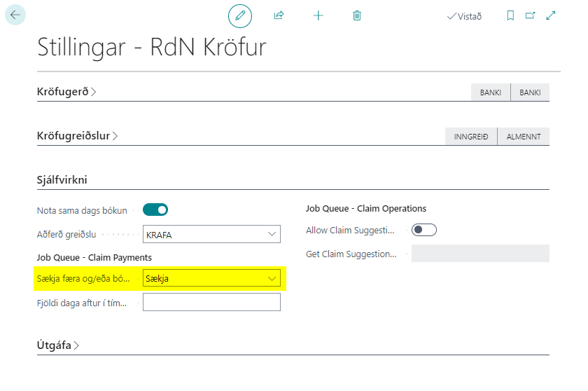Bookmark this page with the bookmark icon
588x391 pixels.
pyautogui.click(x=510, y=15)
